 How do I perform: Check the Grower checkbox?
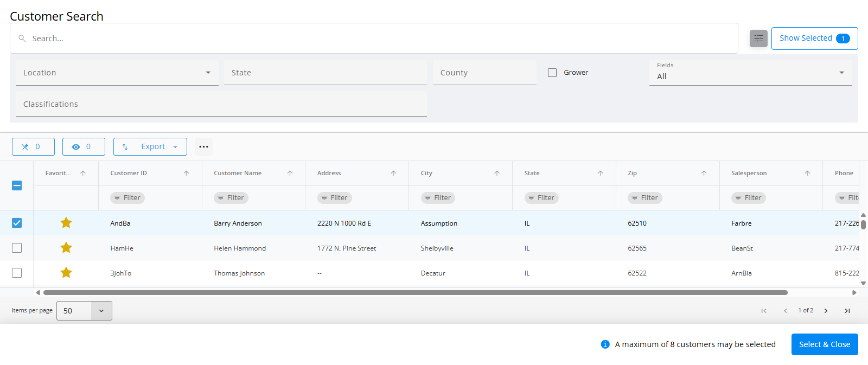tap(552, 73)
